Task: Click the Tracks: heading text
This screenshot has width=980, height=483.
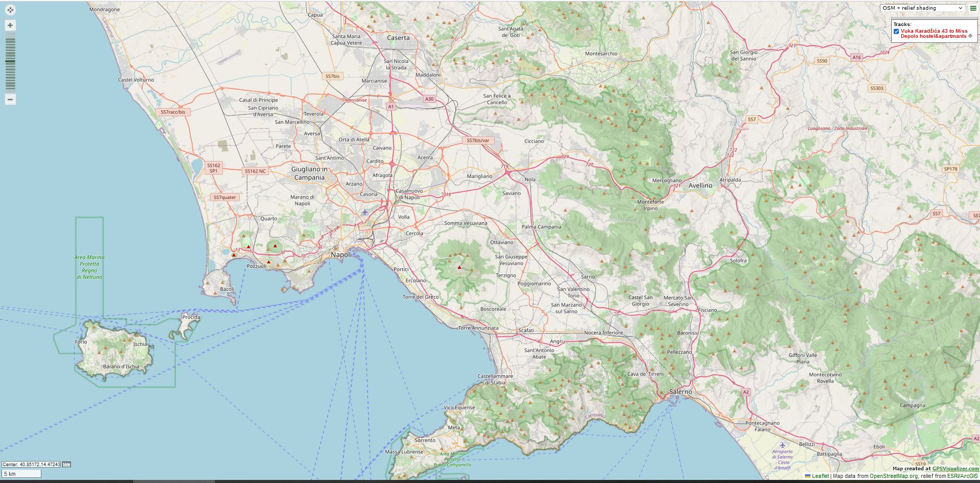Action: pos(902,25)
